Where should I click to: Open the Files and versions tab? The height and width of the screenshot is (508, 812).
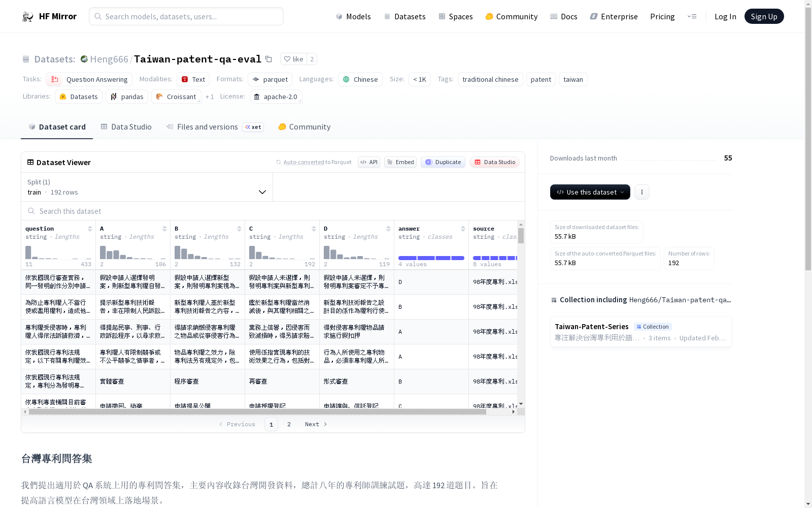tap(215, 126)
